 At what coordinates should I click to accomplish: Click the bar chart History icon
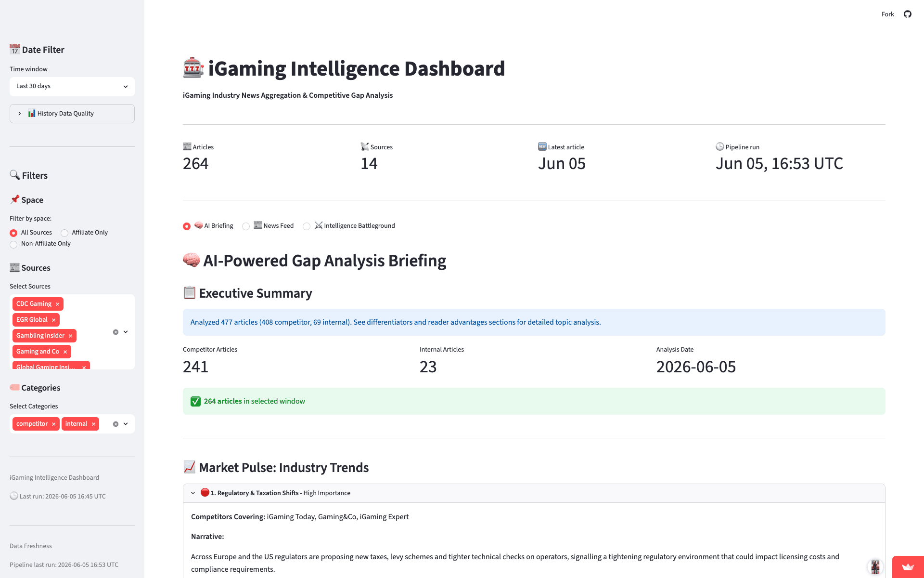point(31,113)
